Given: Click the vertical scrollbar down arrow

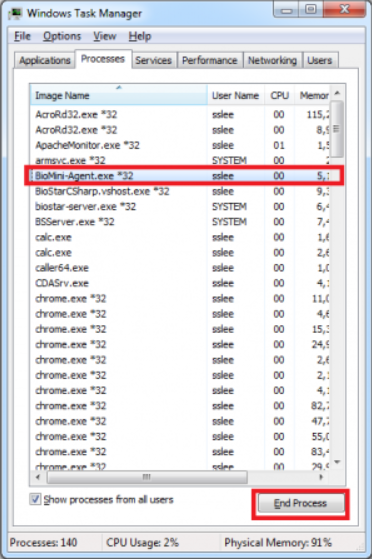Looking at the screenshot, I should coord(337,462).
